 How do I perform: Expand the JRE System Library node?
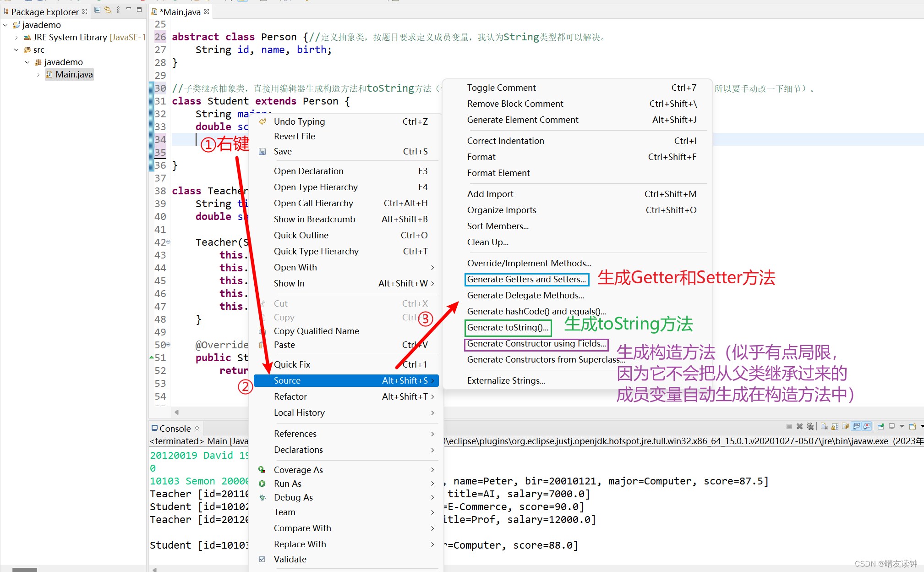[16, 38]
